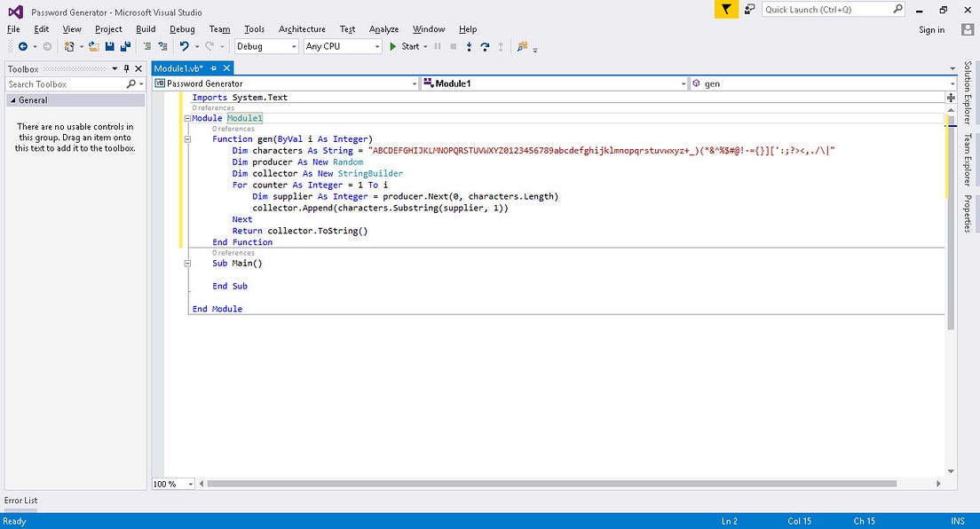Click the Navigate Backward arrow icon
Image resolution: width=980 pixels, height=529 pixels.
click(x=22, y=46)
